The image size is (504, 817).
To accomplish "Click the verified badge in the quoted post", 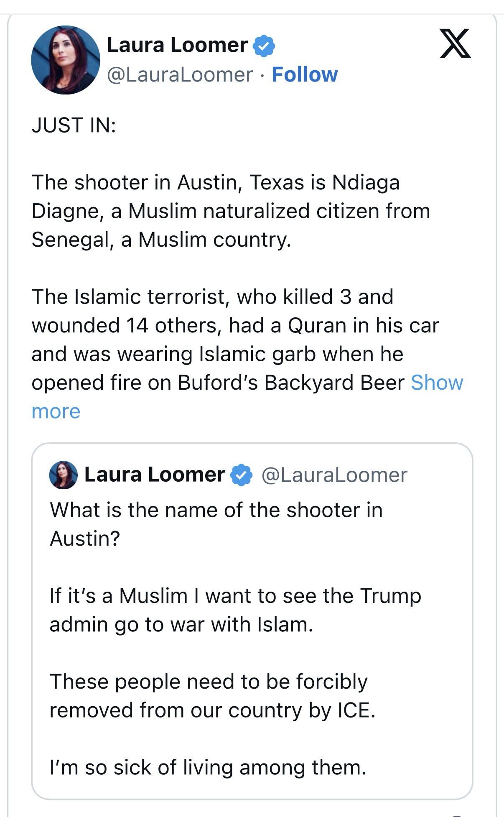I will 241,475.
